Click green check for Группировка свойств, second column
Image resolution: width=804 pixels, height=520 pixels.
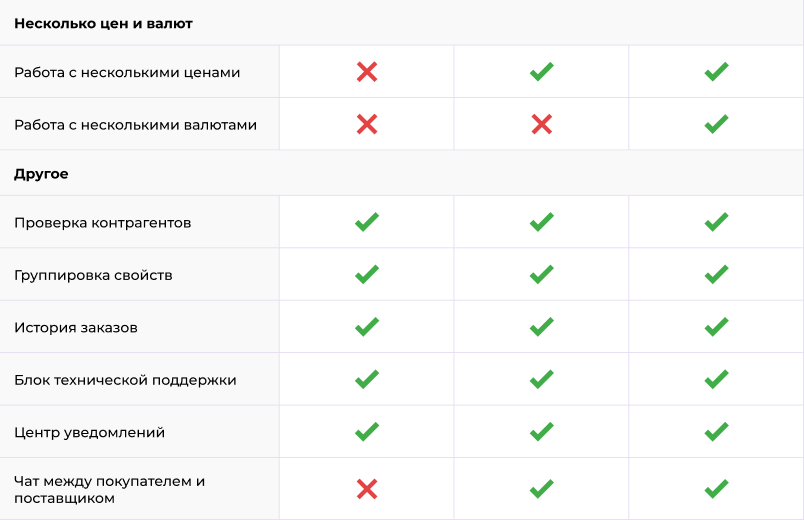pyautogui.click(x=541, y=274)
